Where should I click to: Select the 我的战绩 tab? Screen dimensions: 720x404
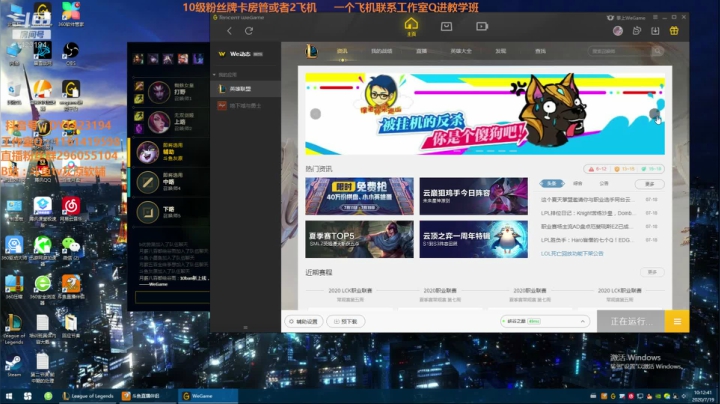coord(382,51)
